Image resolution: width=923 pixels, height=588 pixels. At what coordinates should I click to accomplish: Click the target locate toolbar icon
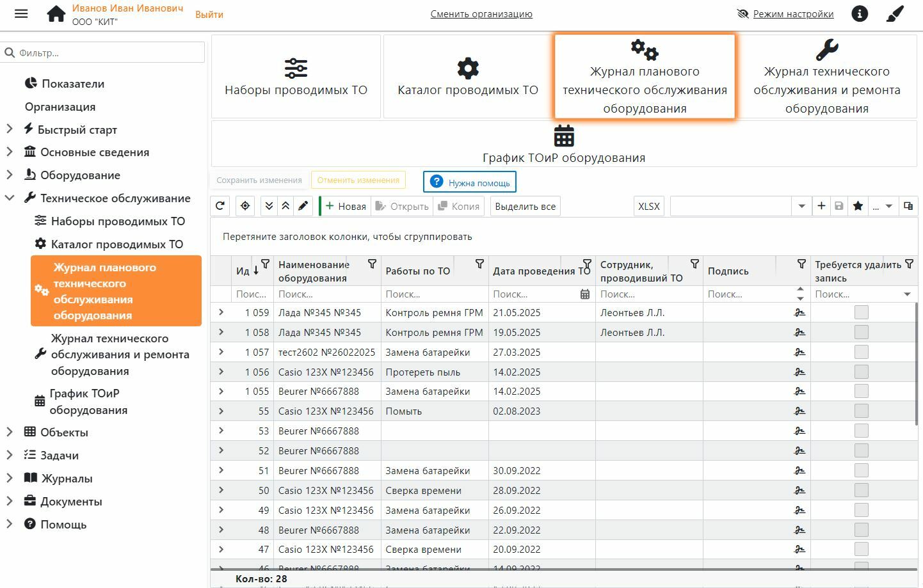(245, 206)
